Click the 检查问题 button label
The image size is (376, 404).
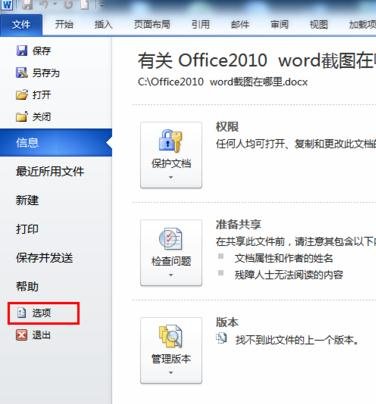pyautogui.click(x=171, y=261)
